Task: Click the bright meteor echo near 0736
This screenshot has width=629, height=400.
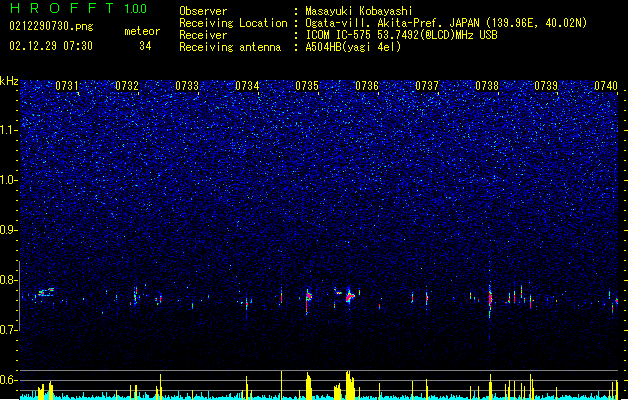Action: [x=349, y=297]
